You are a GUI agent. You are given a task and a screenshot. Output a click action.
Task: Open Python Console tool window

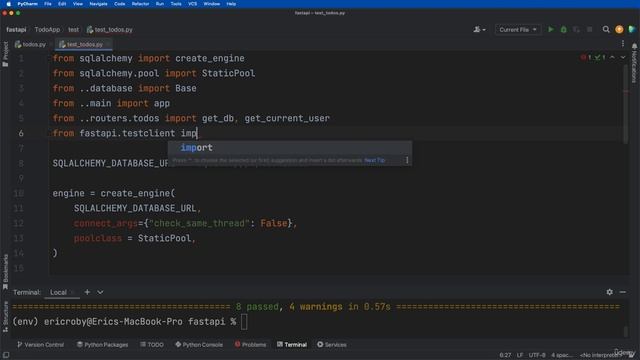click(x=199, y=345)
